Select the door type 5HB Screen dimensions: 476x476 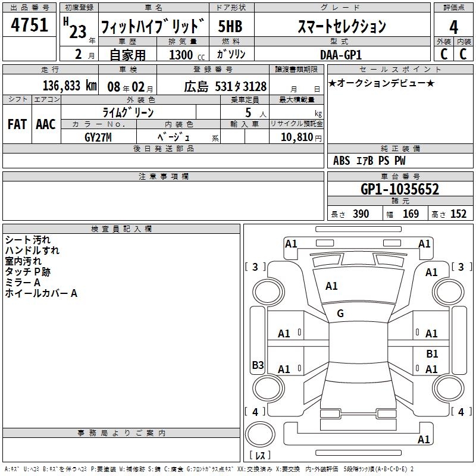coord(230,26)
